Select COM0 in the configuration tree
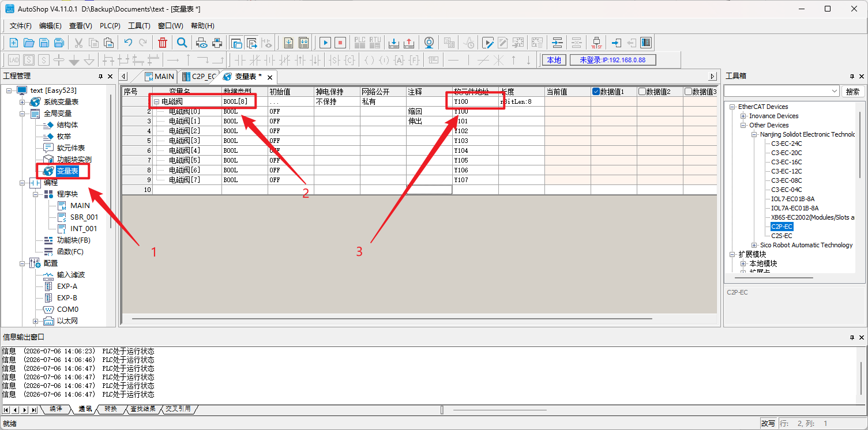This screenshot has height=430, width=868. [67, 310]
